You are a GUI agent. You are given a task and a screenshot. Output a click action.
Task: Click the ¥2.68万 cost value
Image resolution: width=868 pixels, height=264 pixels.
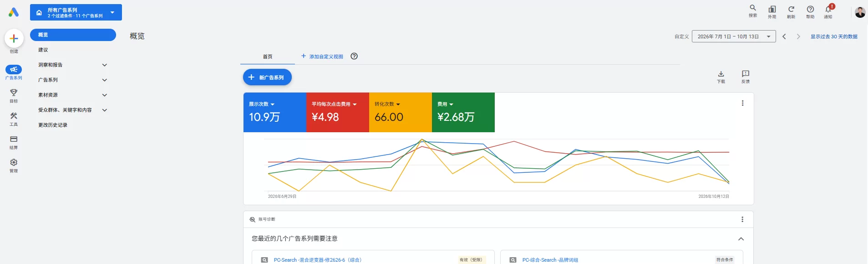point(456,117)
